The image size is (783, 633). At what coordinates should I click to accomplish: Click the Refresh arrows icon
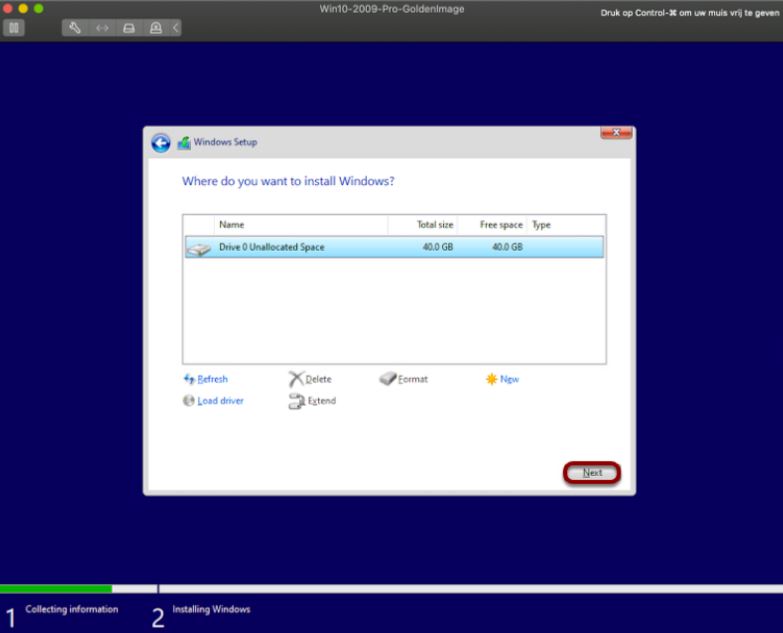point(189,379)
